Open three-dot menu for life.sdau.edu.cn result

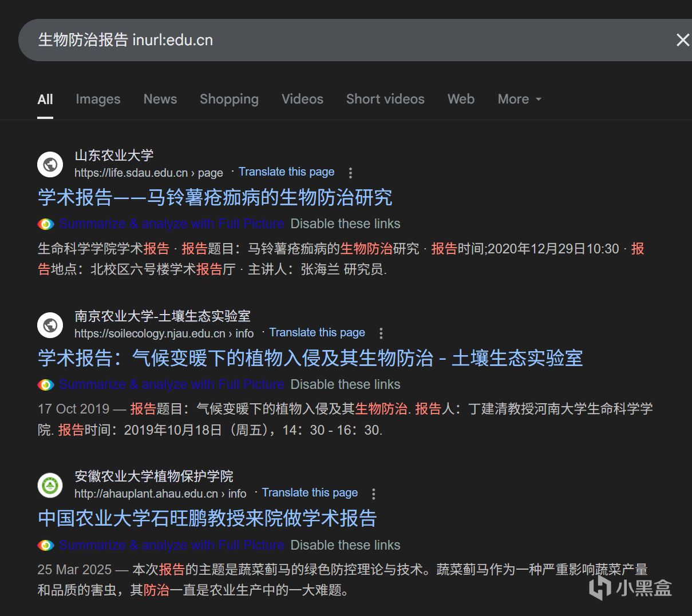point(350,173)
